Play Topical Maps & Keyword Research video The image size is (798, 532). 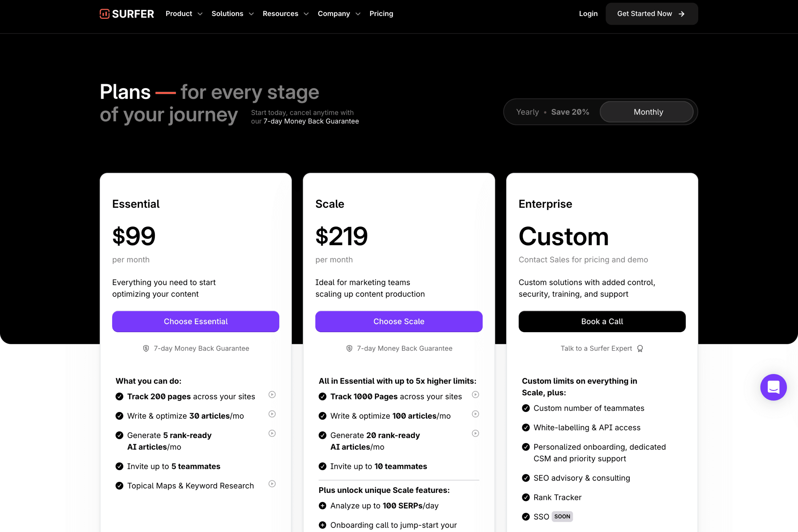point(272,484)
